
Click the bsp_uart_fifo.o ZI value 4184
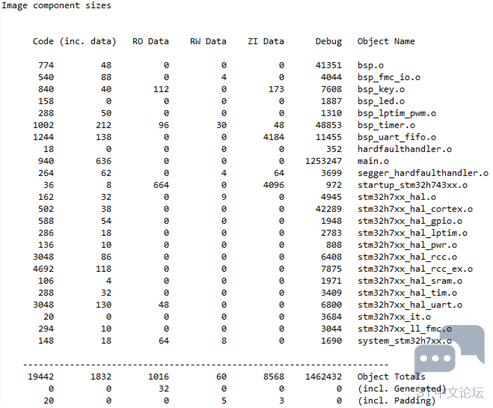(x=274, y=137)
